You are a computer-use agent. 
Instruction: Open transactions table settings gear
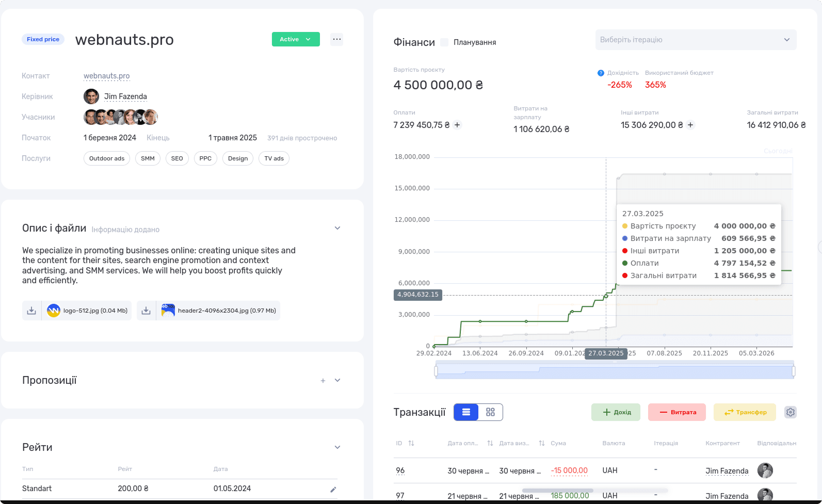pos(791,412)
